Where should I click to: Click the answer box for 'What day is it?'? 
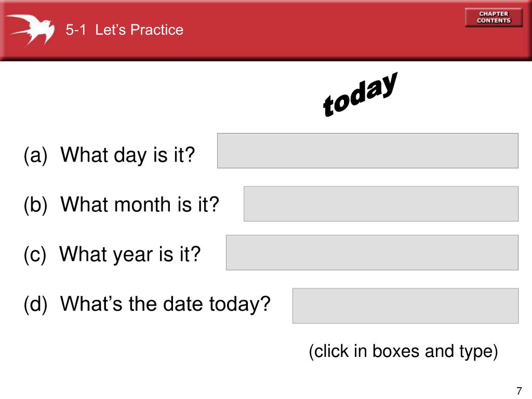point(368,151)
